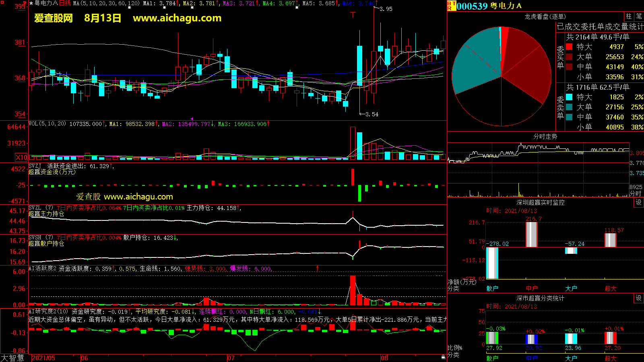Viewport: 644px width, 362px height.
Task: Open settings for 深圳超赢实时监控 panel
Action: [x=639, y=202]
